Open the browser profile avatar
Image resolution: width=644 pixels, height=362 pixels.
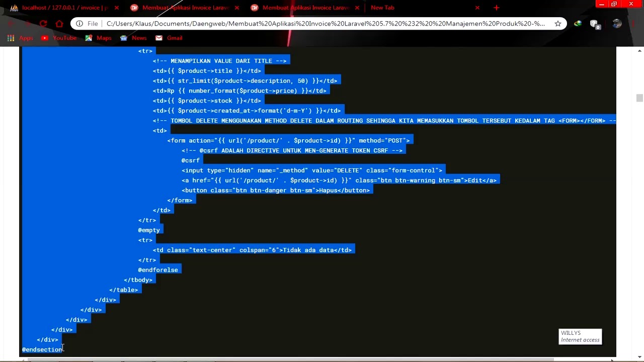[x=617, y=24]
